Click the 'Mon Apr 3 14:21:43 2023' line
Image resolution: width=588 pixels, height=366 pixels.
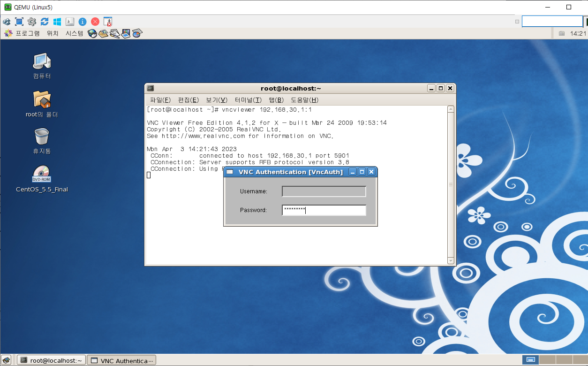point(192,149)
